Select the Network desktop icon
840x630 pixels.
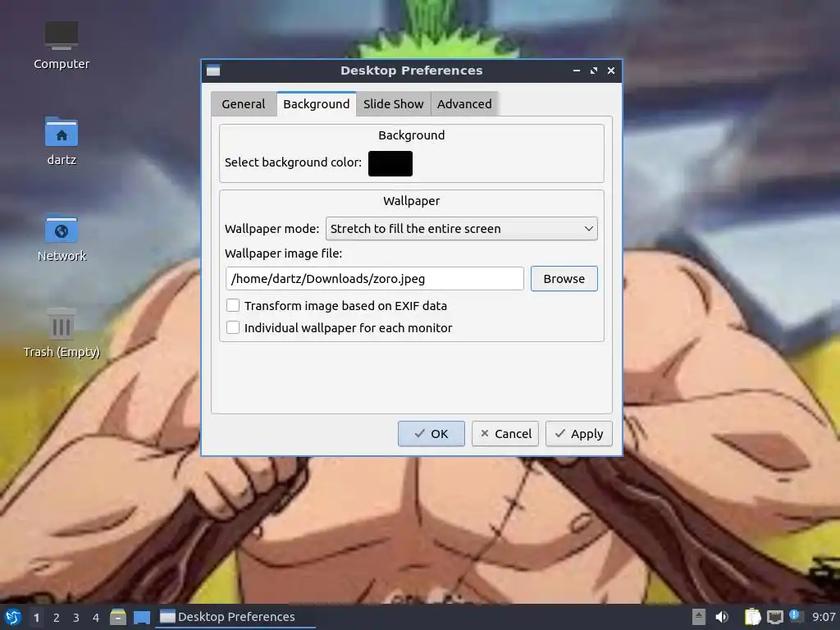pos(62,237)
